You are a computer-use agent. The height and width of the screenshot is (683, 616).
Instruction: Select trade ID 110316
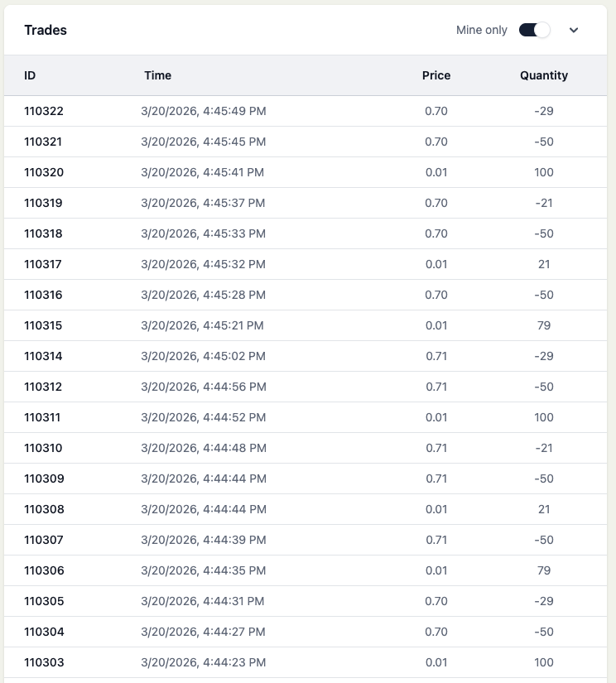(43, 295)
